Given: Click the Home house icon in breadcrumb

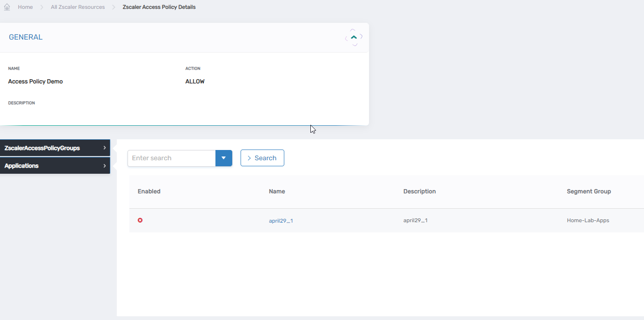Looking at the screenshot, I should (7, 7).
